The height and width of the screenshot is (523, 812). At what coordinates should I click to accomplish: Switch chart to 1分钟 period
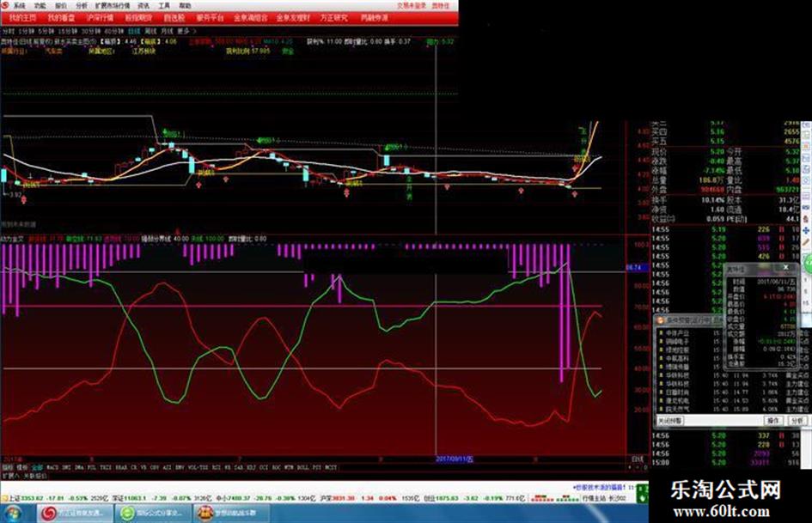pos(27,31)
